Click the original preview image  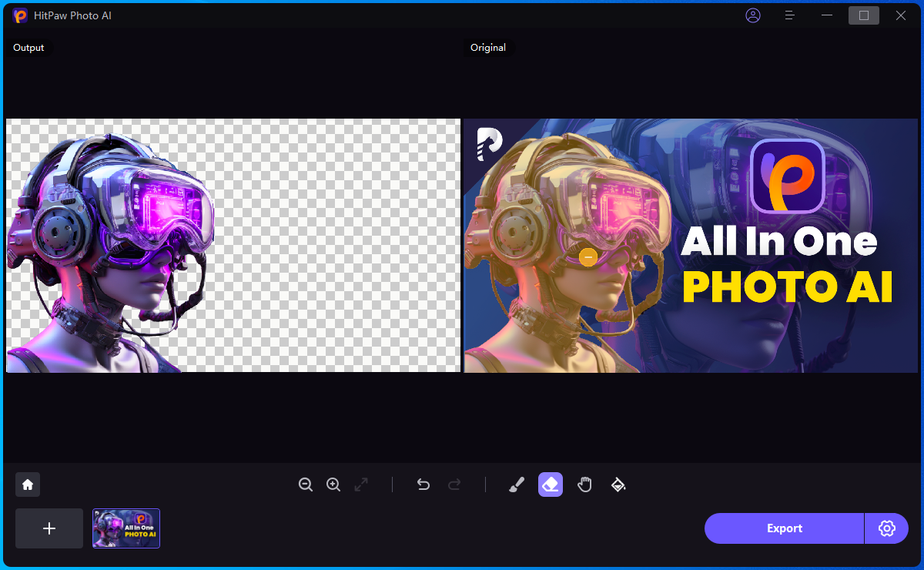(691, 245)
